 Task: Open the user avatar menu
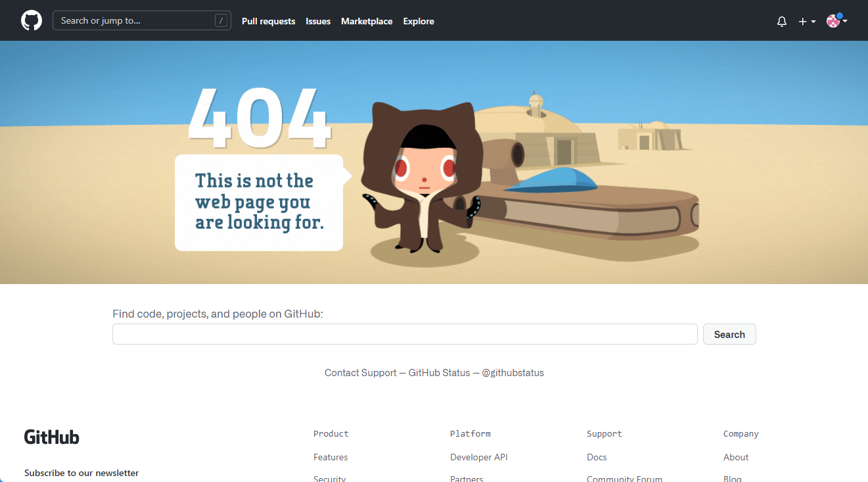click(x=836, y=21)
